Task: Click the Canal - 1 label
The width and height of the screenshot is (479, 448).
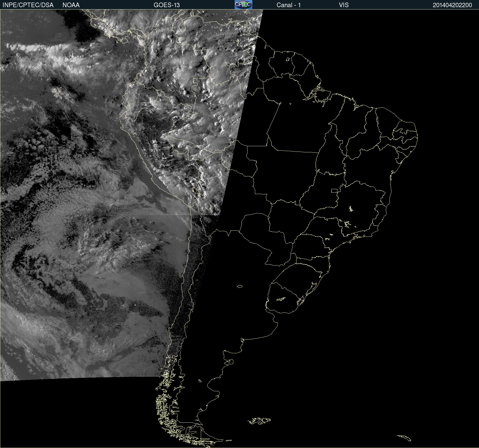Action: point(288,5)
